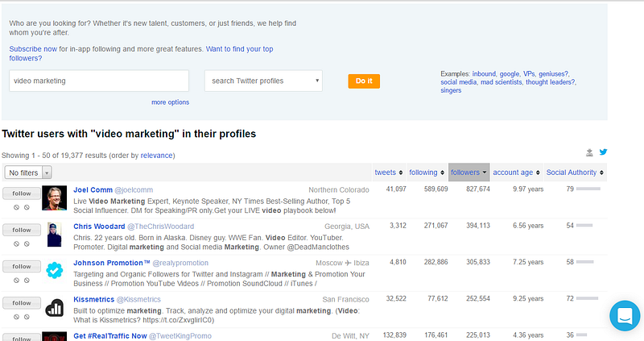
Task: Open Kissmetrics profile name link
Action: [x=93, y=299]
